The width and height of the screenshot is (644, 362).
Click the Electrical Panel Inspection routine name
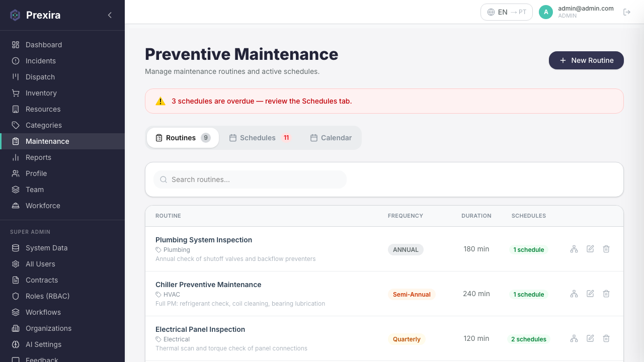tap(200, 329)
